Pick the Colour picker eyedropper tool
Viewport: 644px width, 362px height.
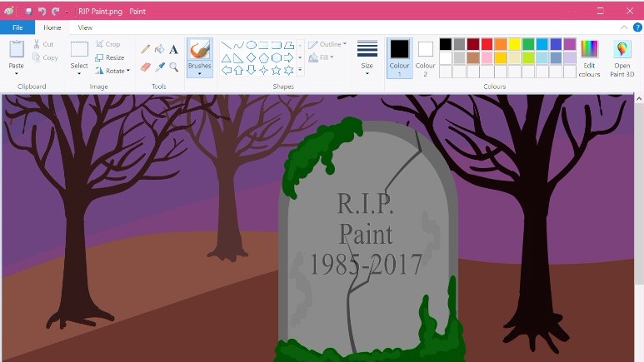point(160,67)
